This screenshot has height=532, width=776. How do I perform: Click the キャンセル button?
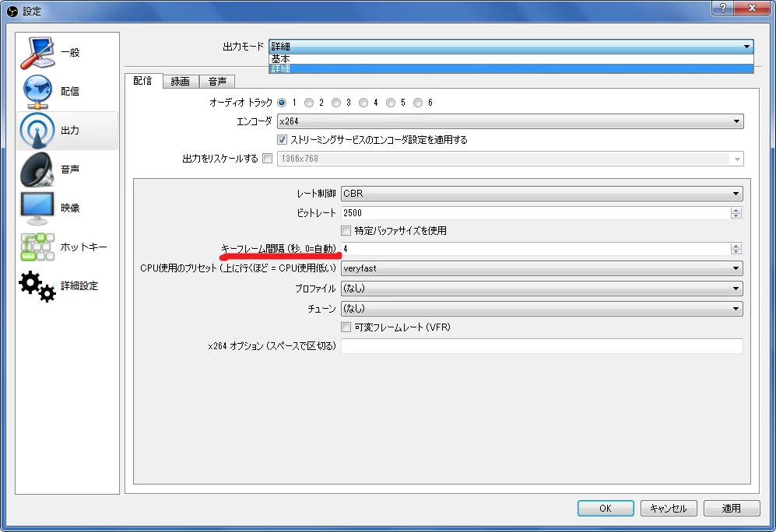pos(669,508)
